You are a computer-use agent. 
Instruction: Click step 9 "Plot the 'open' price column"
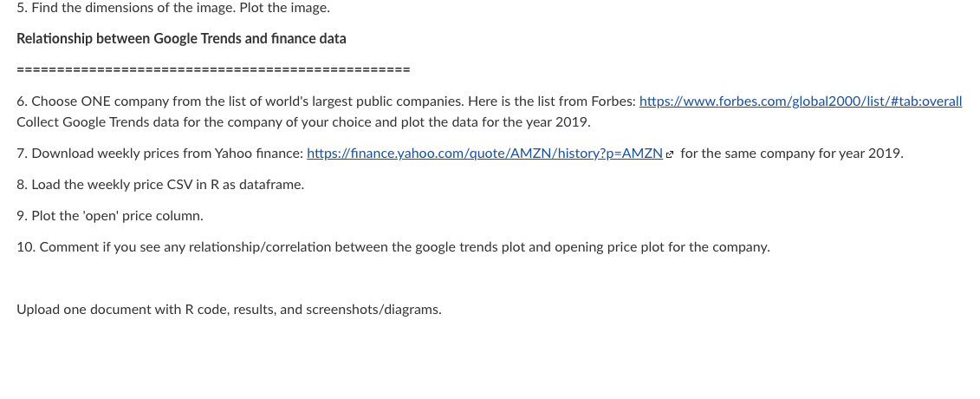point(110,216)
